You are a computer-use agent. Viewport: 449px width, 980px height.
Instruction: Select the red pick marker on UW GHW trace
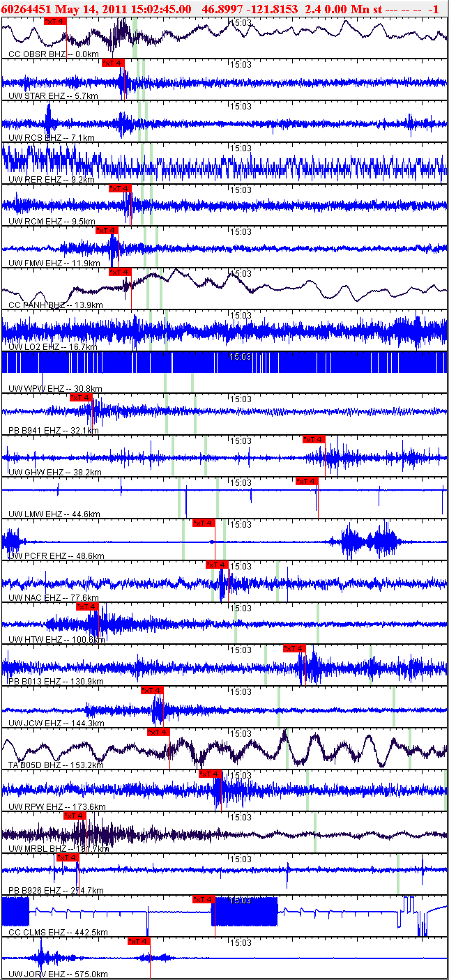[314, 439]
